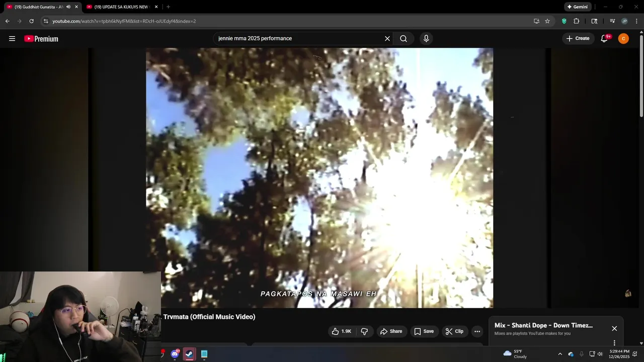Viewport: 644px width, 362px height.
Task: Go back one page
Action: 7,21
